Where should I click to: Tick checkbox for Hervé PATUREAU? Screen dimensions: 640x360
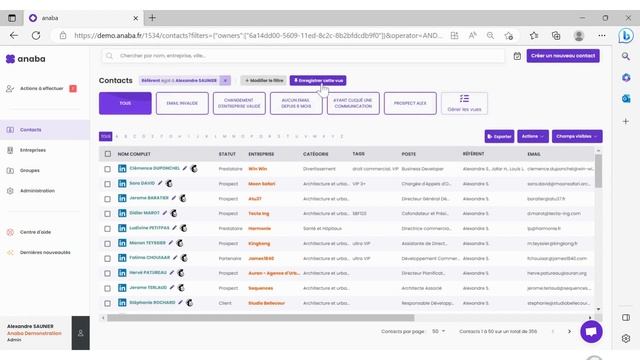[107, 273]
